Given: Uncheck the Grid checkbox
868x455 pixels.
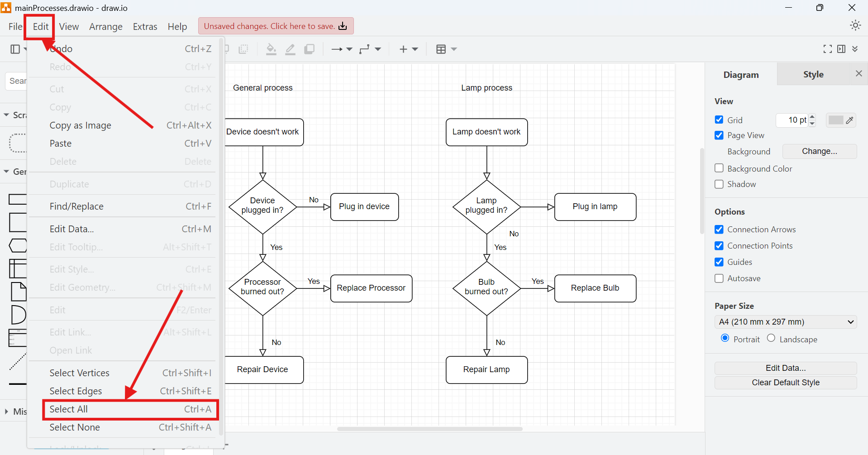Looking at the screenshot, I should [x=719, y=120].
